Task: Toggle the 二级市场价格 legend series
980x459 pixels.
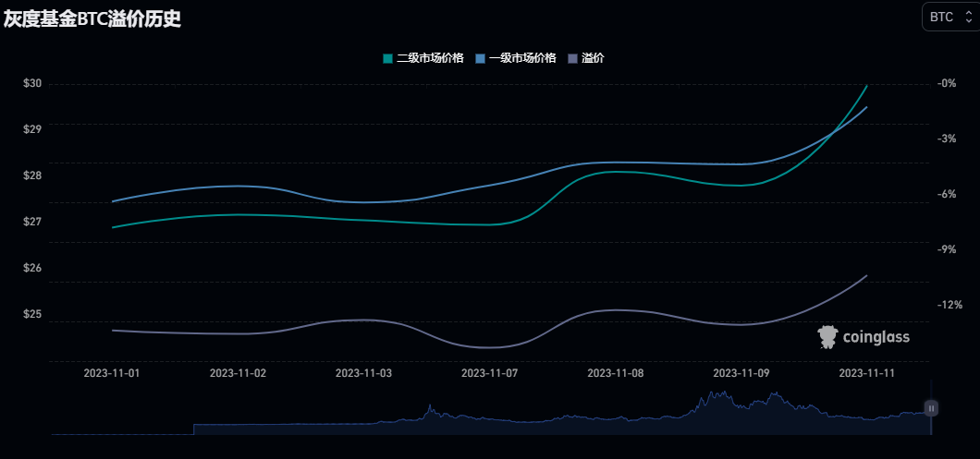Action: [x=430, y=58]
